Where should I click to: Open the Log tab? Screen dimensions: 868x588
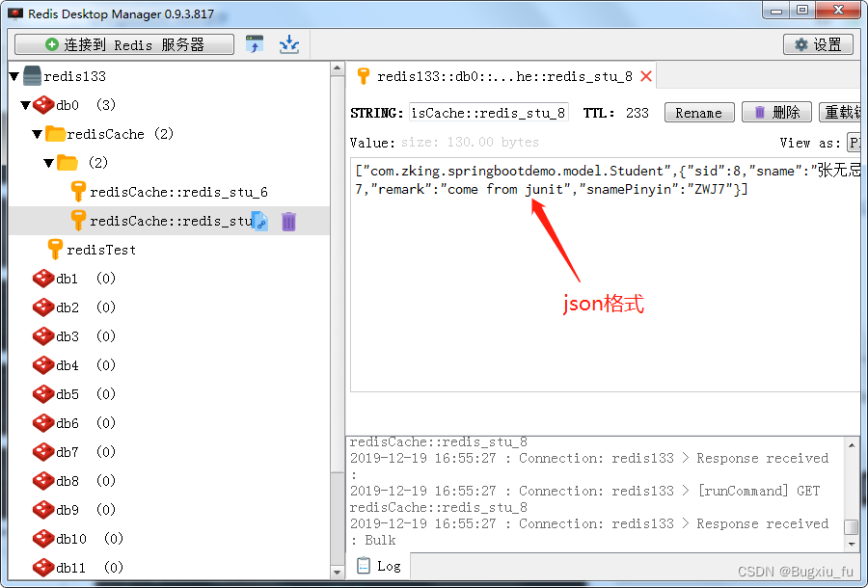(380, 565)
